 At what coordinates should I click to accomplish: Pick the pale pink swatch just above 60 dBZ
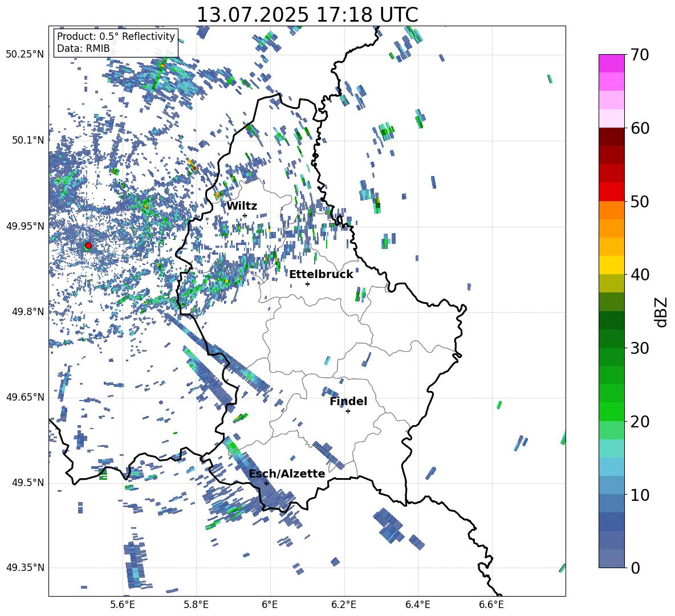[611, 119]
